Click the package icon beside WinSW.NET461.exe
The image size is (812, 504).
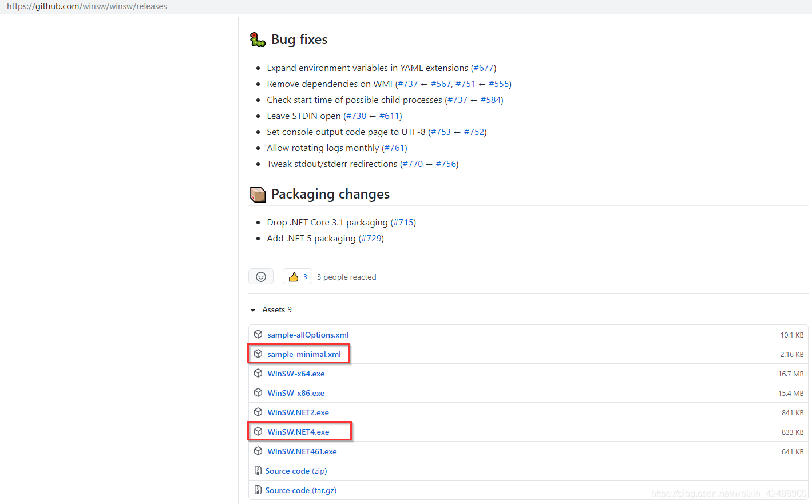(x=258, y=451)
